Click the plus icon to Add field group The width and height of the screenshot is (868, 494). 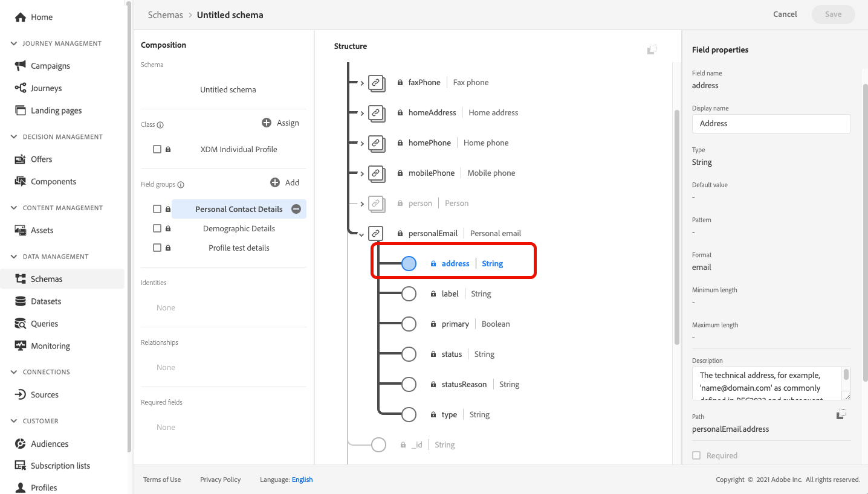coord(275,182)
